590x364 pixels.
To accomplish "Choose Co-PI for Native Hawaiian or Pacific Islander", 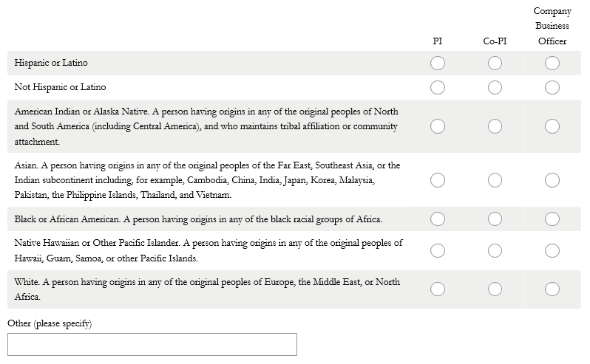I will tap(495, 250).
